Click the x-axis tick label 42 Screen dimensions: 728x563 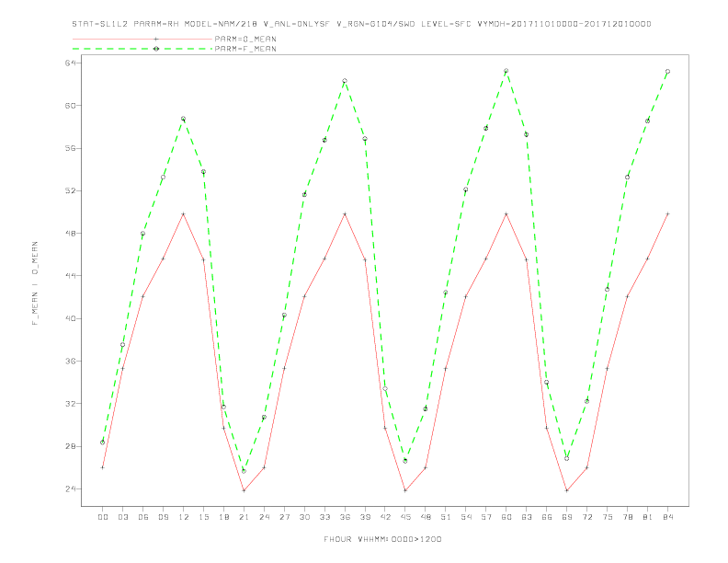pos(385,517)
